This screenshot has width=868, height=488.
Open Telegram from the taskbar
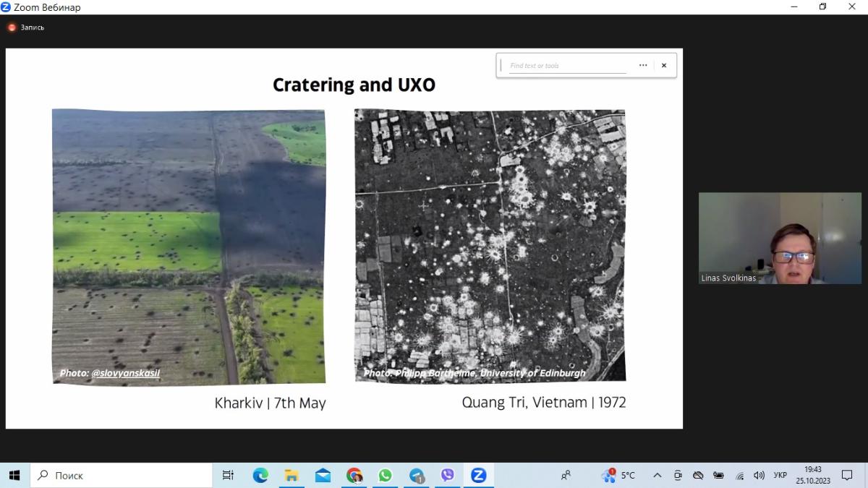click(x=417, y=475)
